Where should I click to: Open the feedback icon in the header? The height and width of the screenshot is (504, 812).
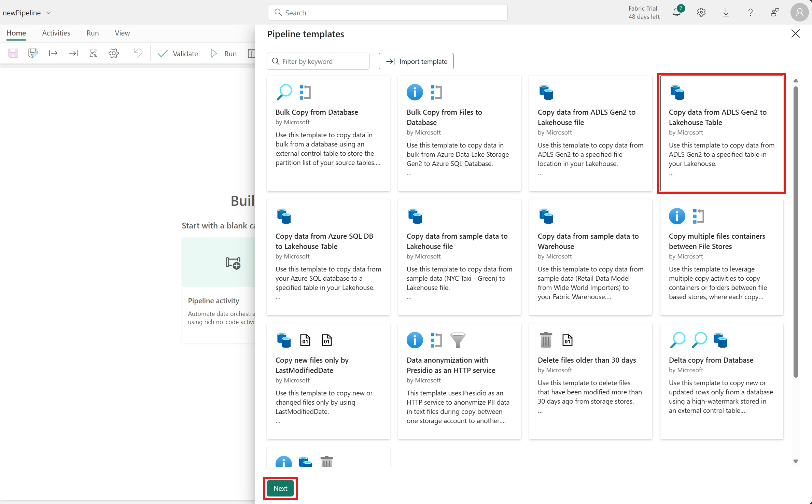[x=775, y=13]
